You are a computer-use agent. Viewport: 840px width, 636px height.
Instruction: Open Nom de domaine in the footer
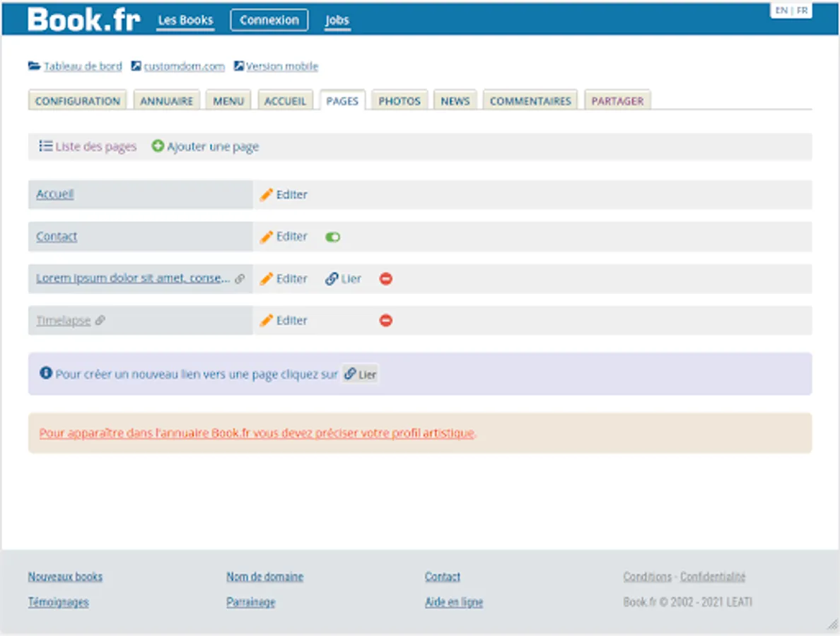264,577
